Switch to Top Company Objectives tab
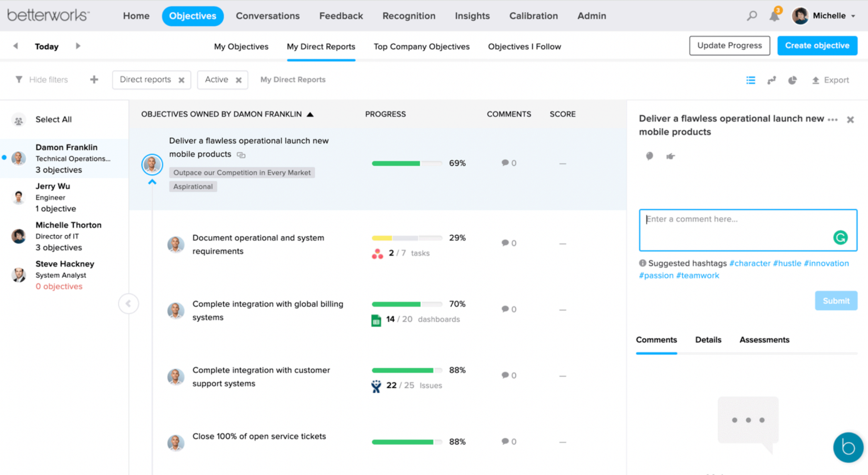Image resolution: width=868 pixels, height=475 pixels. (421, 47)
